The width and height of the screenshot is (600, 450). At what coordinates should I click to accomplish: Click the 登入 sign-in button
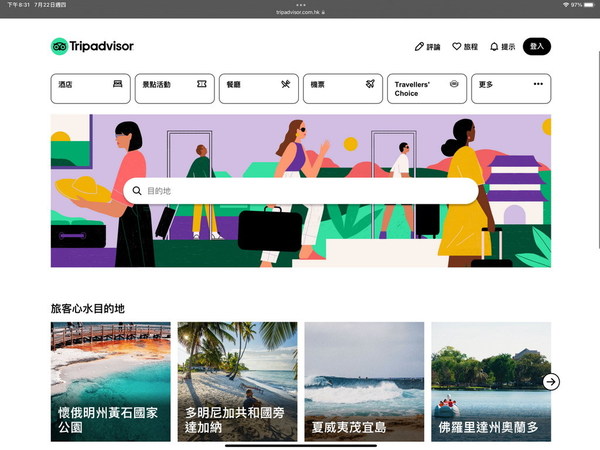(x=537, y=46)
